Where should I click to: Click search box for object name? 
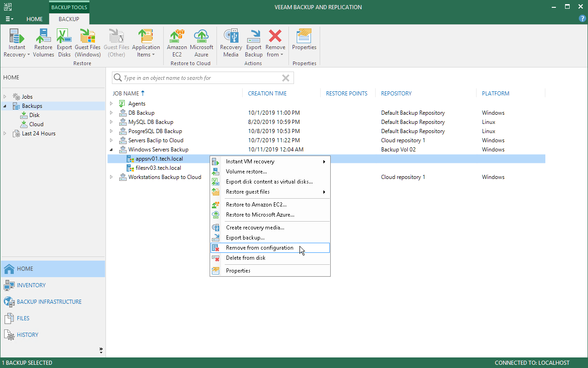point(202,78)
